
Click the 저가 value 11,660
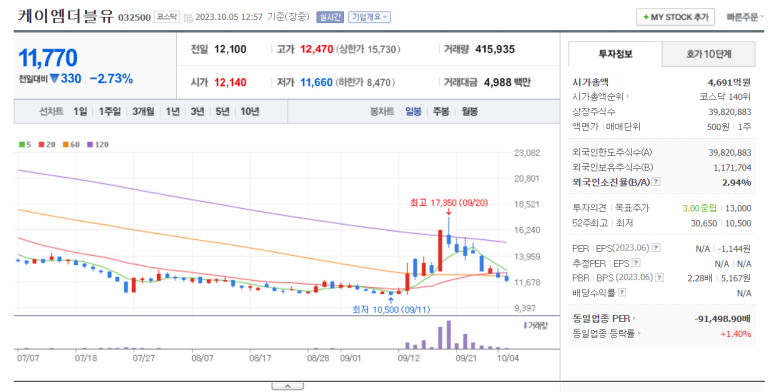coord(316,82)
